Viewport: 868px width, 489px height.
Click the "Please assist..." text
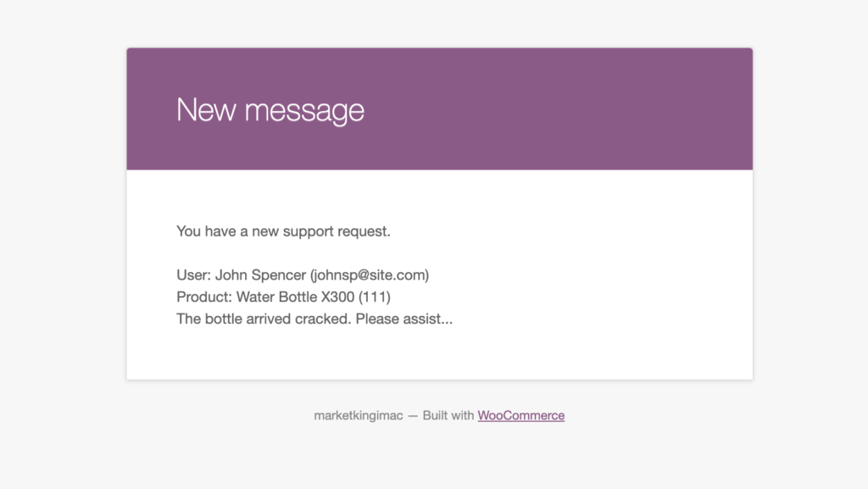click(x=404, y=320)
